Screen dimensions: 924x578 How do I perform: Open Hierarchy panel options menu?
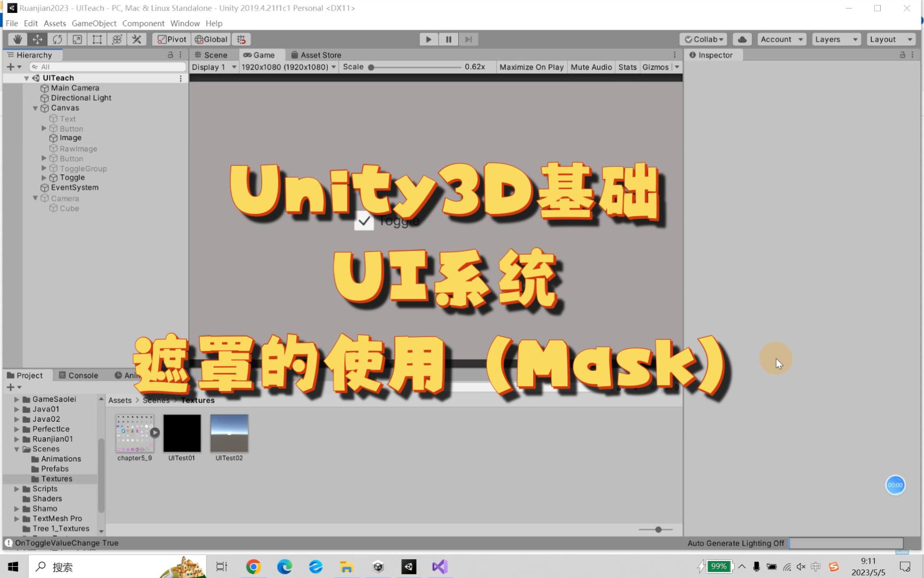click(180, 55)
